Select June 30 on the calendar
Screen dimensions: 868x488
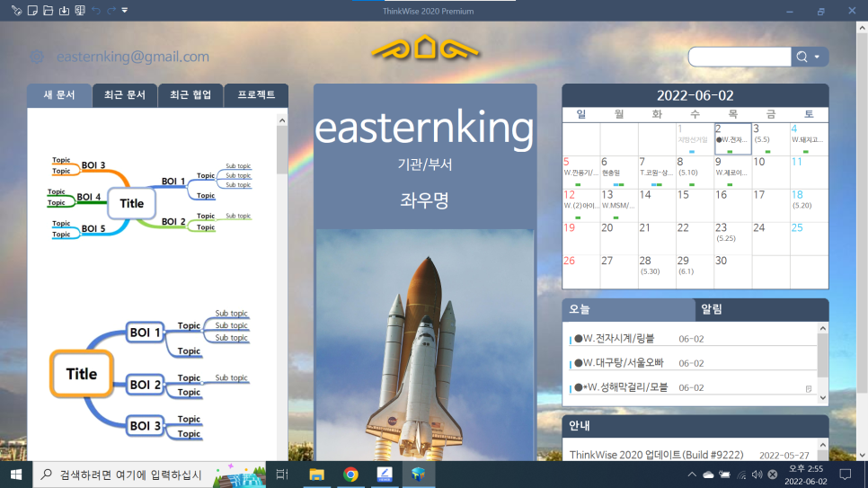733,271
